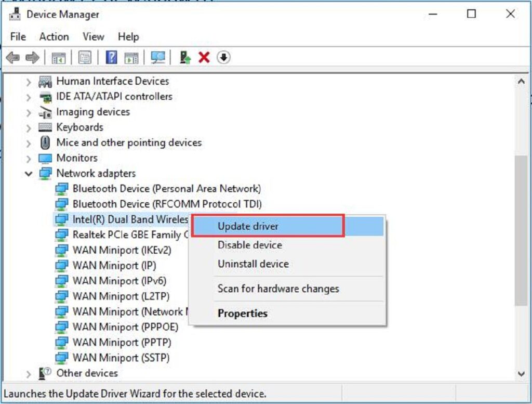Click the red X Uninstall device toolbar icon
The height and width of the screenshot is (404, 532).
(x=203, y=57)
